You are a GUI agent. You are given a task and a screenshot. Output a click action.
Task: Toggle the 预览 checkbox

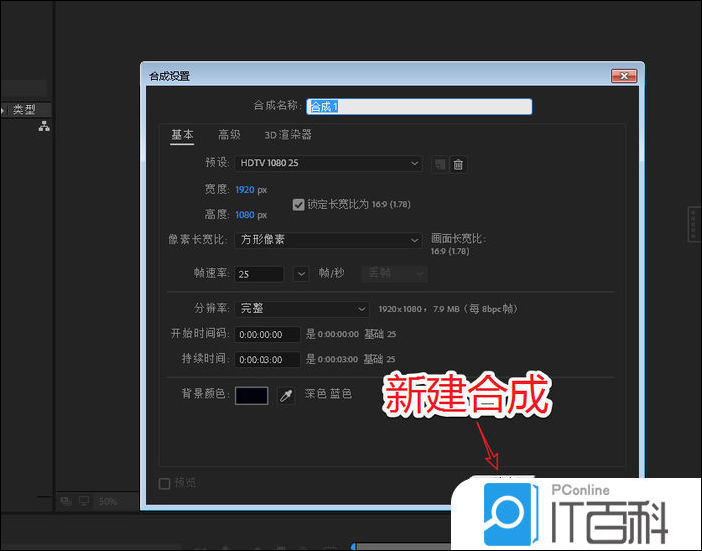pyautogui.click(x=164, y=483)
